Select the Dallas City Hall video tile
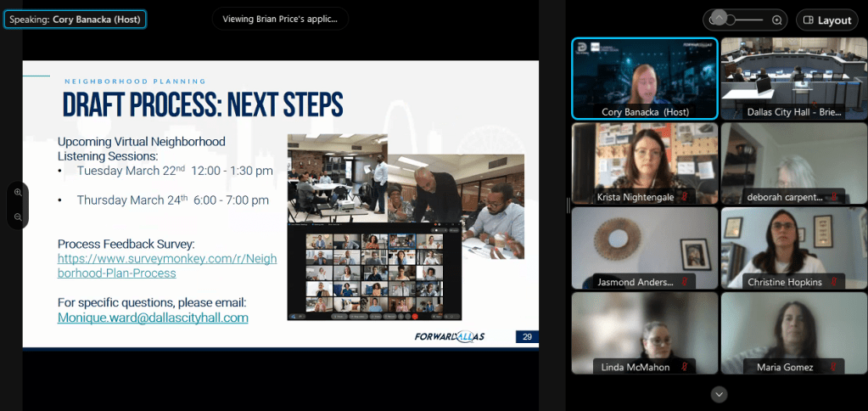Image resolution: width=868 pixels, height=411 pixels. 793,78
